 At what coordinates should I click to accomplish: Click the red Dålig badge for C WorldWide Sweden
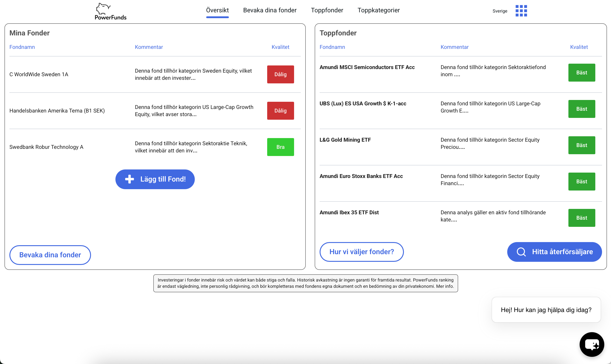(x=280, y=74)
